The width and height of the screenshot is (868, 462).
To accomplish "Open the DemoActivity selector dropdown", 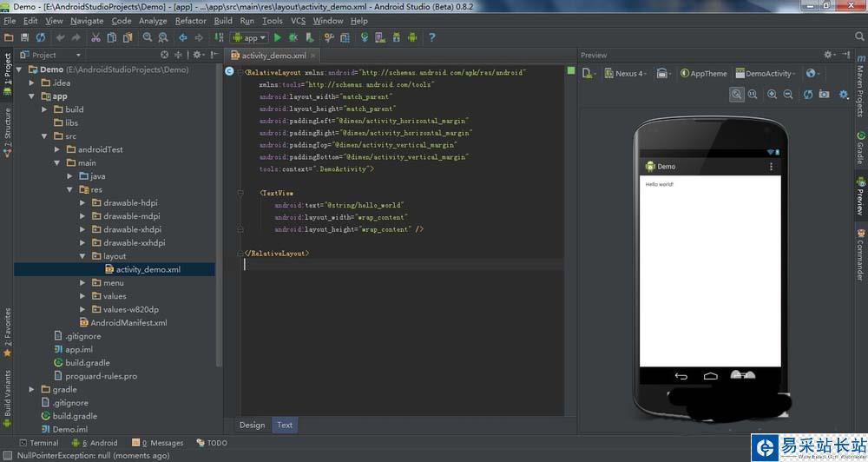I will click(766, 73).
